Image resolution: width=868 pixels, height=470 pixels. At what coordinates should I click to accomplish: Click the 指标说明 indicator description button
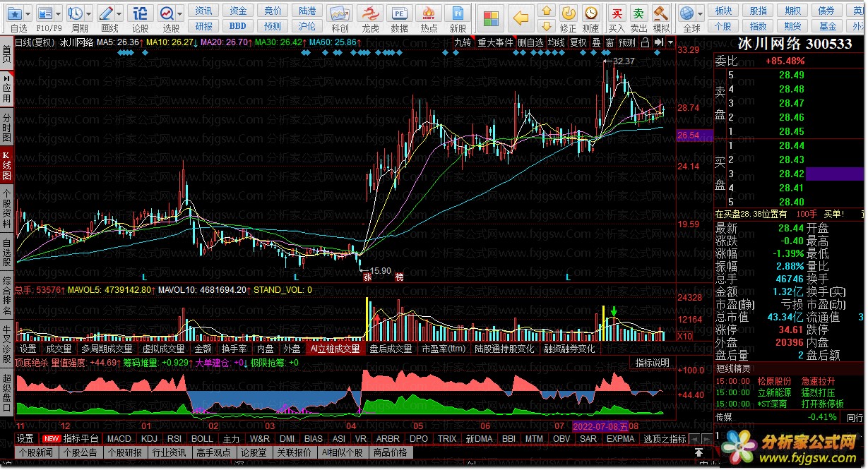point(652,363)
